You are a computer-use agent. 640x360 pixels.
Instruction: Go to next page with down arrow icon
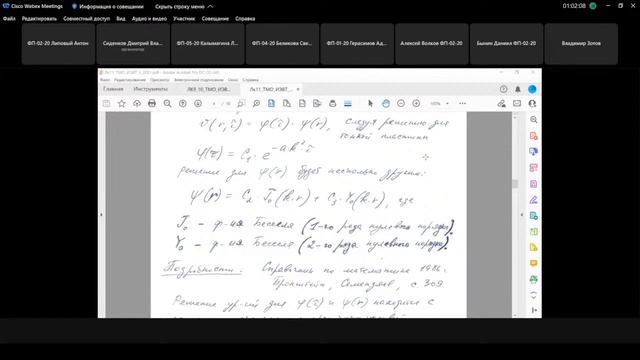198,104
